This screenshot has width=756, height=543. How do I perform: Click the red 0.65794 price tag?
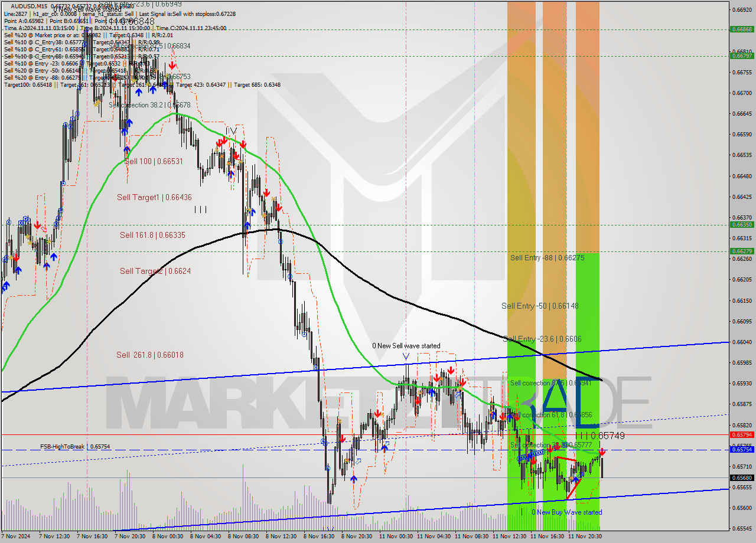pos(741,434)
